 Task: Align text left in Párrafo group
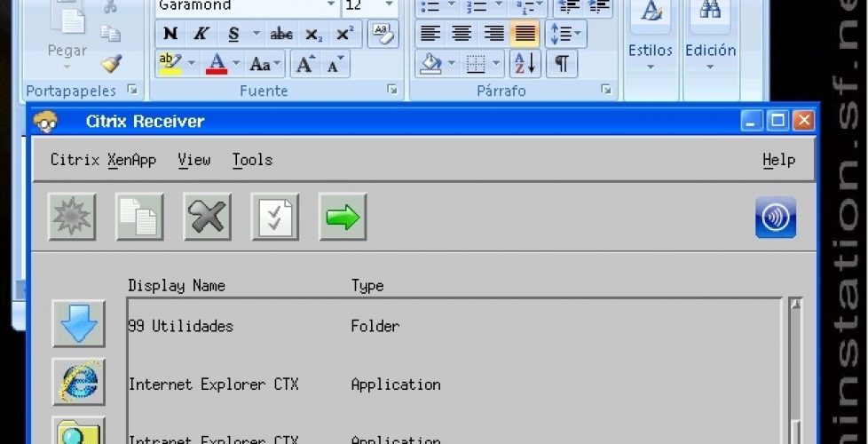(430, 34)
